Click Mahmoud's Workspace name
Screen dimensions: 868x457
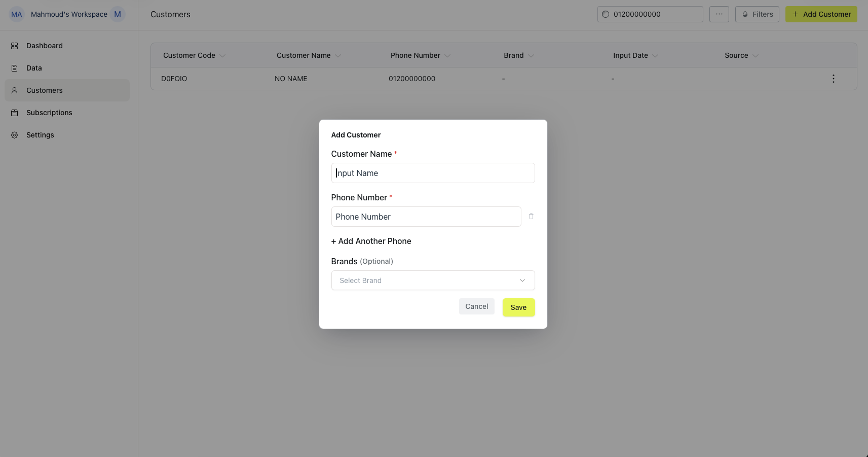coord(69,14)
